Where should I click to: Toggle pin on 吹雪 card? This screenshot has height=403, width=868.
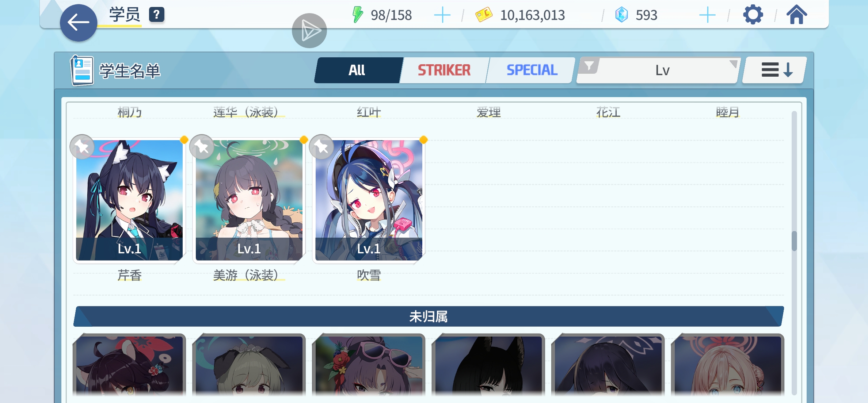[x=321, y=147]
